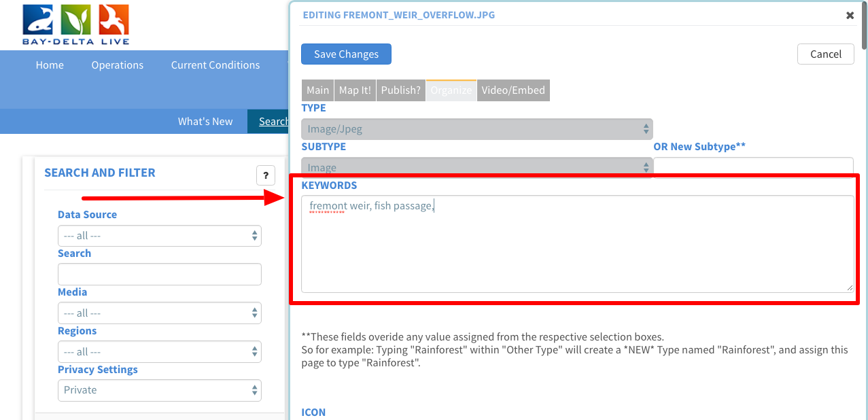Viewport: 868px width, 420px height.
Task: Switch to the Main tab
Action: pos(317,90)
